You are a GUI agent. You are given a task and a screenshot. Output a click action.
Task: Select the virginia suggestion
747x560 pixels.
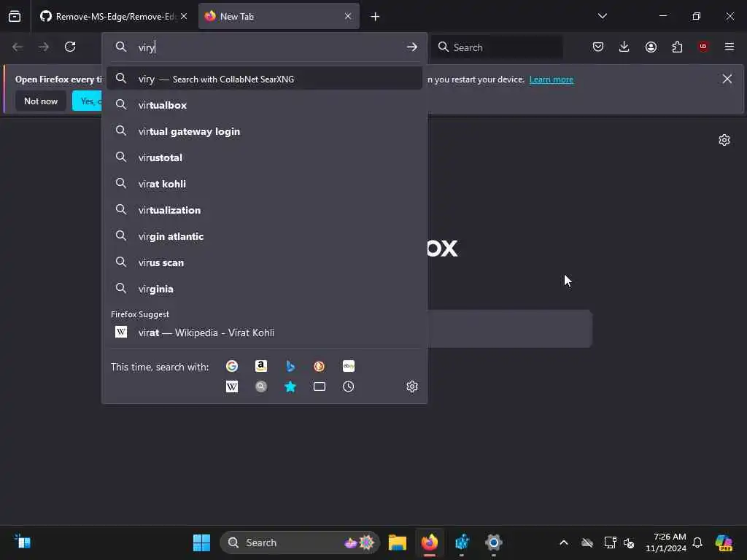(264, 289)
